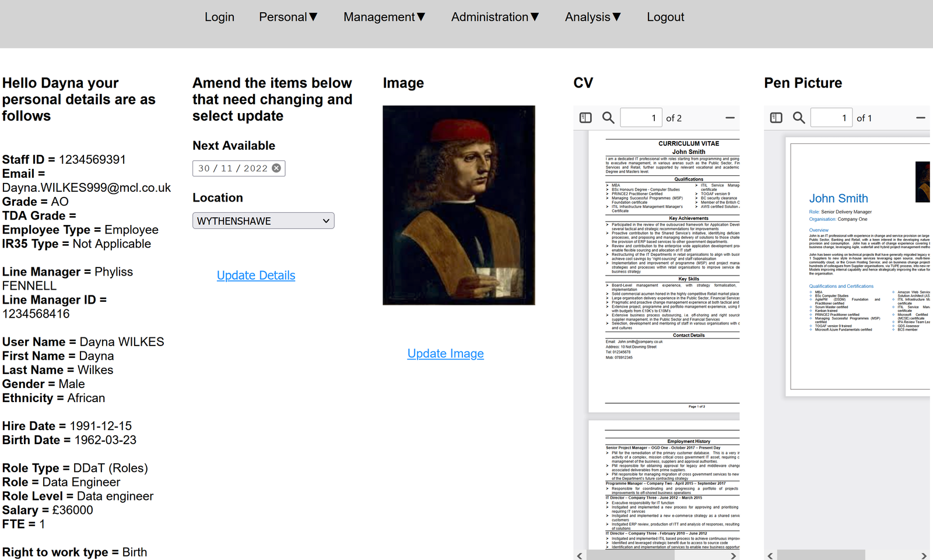Click the Logout navigation item
933x560 pixels.
click(665, 17)
